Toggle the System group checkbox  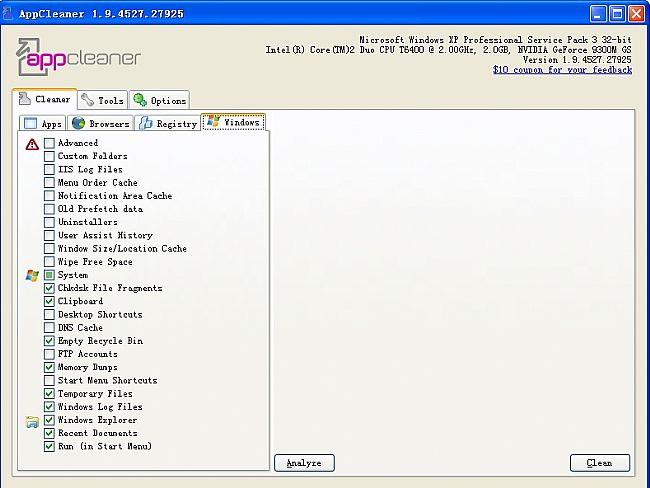tap(49, 275)
